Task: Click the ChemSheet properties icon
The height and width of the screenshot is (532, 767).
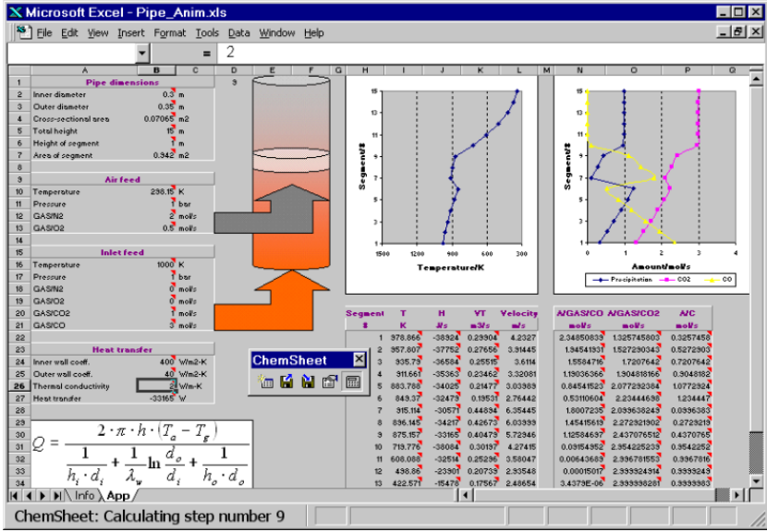Action: click(x=329, y=383)
